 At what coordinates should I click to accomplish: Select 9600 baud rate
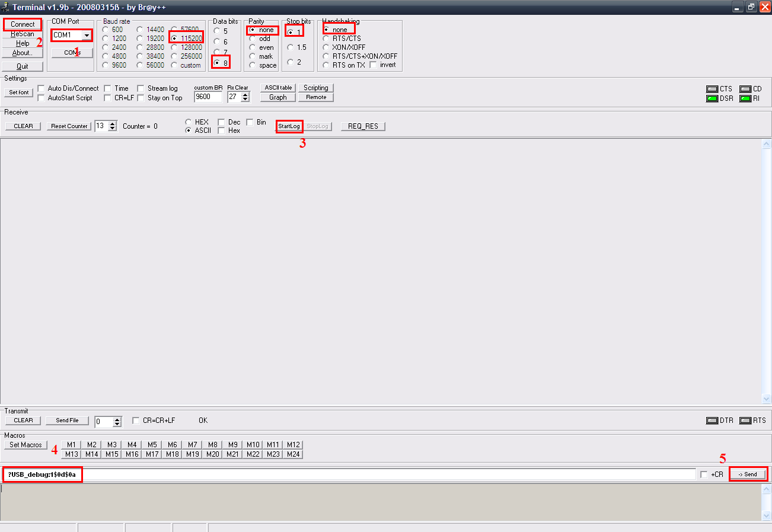106,65
